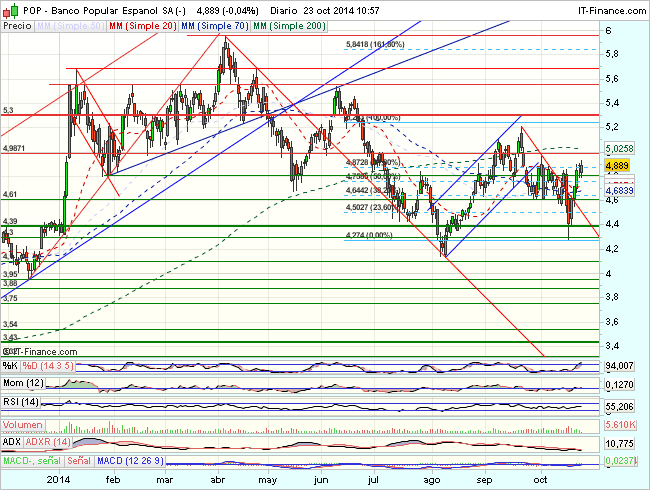
Task: Select the ADX indicator label
Action: (12, 442)
